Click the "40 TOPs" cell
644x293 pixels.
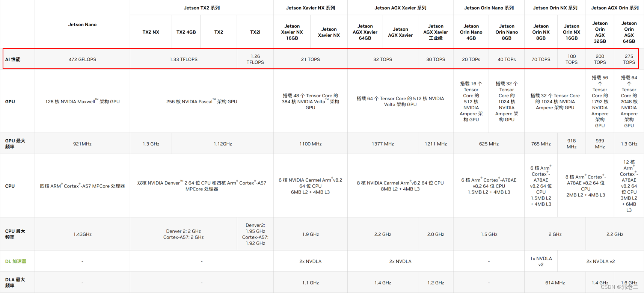[x=507, y=59]
